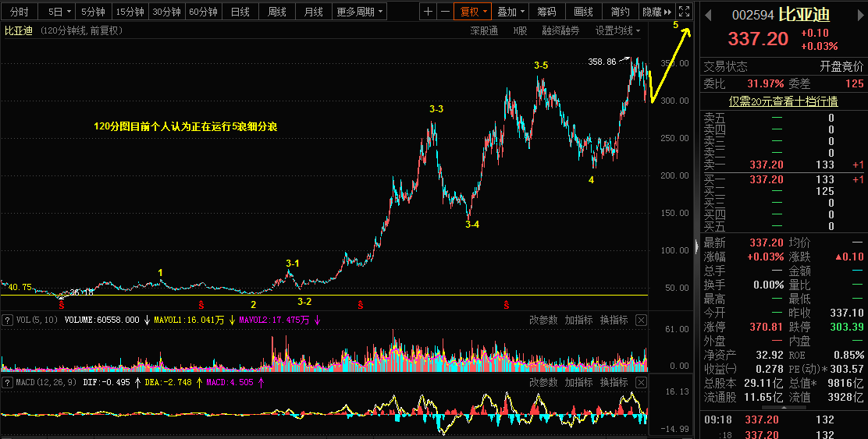Image resolution: width=868 pixels, height=439 pixels.
Task: Toggle the 简约 simple mode
Action: 620,12
